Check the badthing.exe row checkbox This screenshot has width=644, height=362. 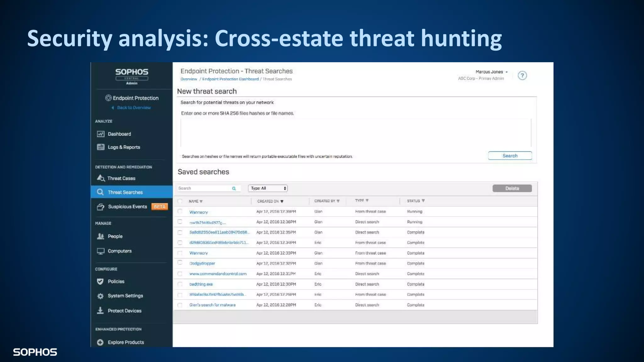tap(180, 284)
